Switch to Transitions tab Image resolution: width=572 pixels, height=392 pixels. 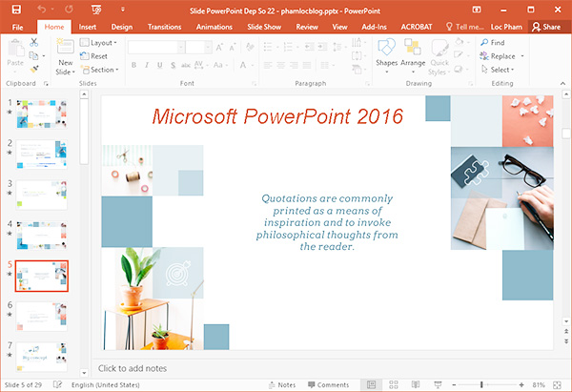click(x=165, y=27)
